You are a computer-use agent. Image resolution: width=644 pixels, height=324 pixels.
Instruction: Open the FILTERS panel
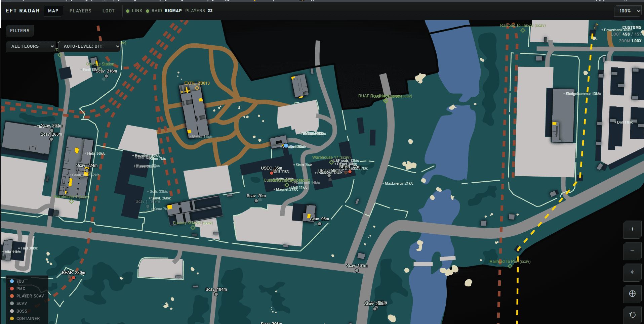pyautogui.click(x=20, y=31)
